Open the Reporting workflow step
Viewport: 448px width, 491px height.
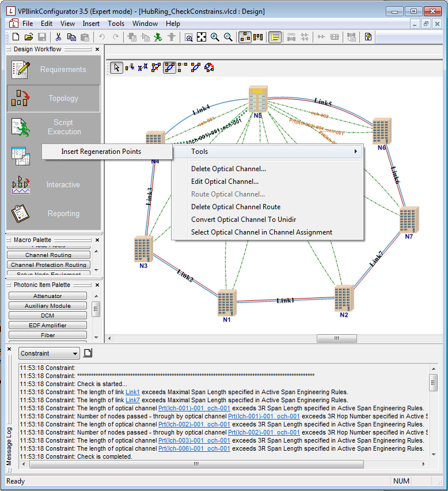click(54, 214)
